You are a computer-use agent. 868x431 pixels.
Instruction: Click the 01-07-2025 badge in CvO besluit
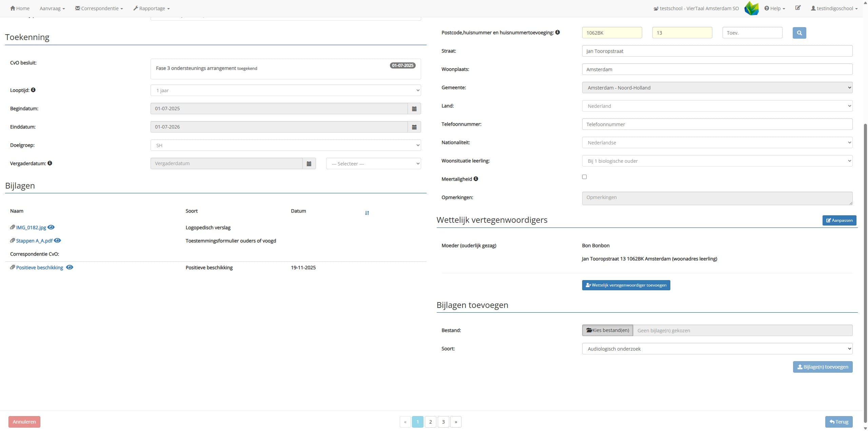402,65
